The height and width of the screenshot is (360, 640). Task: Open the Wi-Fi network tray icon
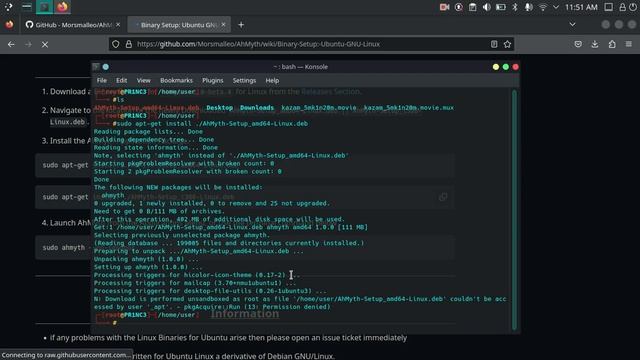542,7
